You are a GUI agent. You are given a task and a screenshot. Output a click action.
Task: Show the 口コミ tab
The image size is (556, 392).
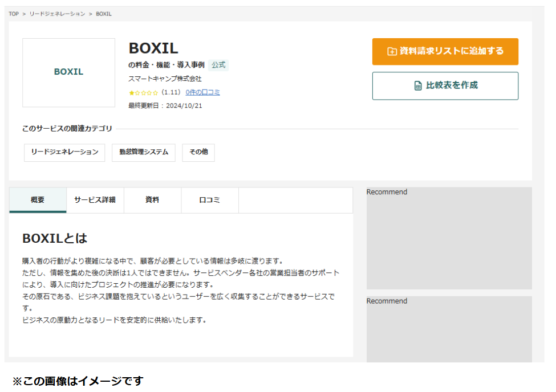(x=209, y=200)
